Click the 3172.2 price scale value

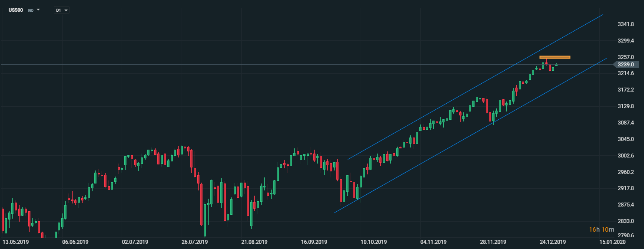click(626, 90)
